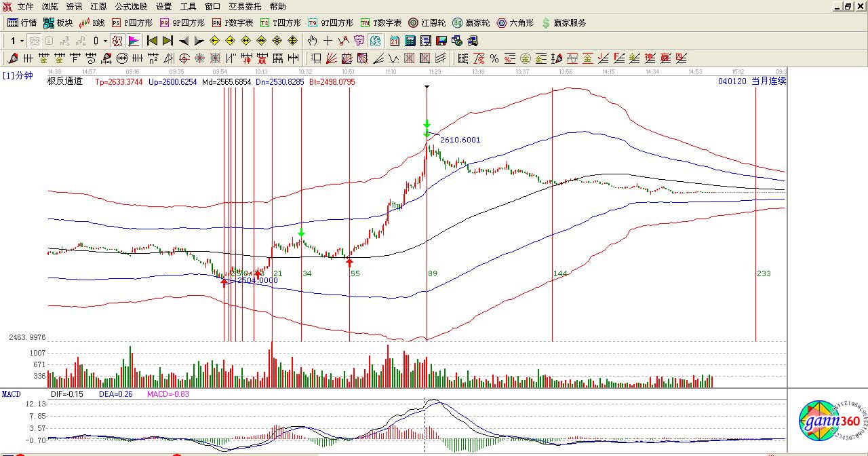This screenshot has width=868, height=456.
Task: Open the 六角形 hexagon tool
Action: pyautogui.click(x=516, y=23)
